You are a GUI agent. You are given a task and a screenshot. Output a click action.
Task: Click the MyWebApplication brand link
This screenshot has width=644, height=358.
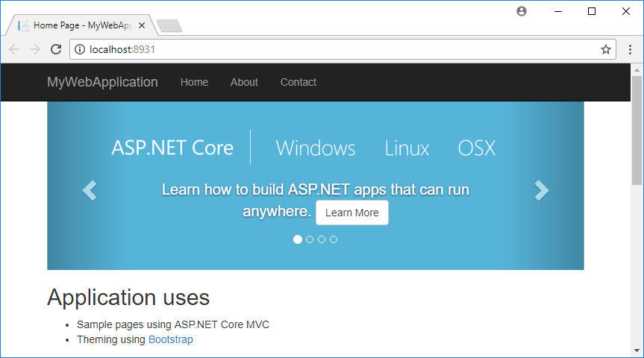pyautogui.click(x=102, y=82)
